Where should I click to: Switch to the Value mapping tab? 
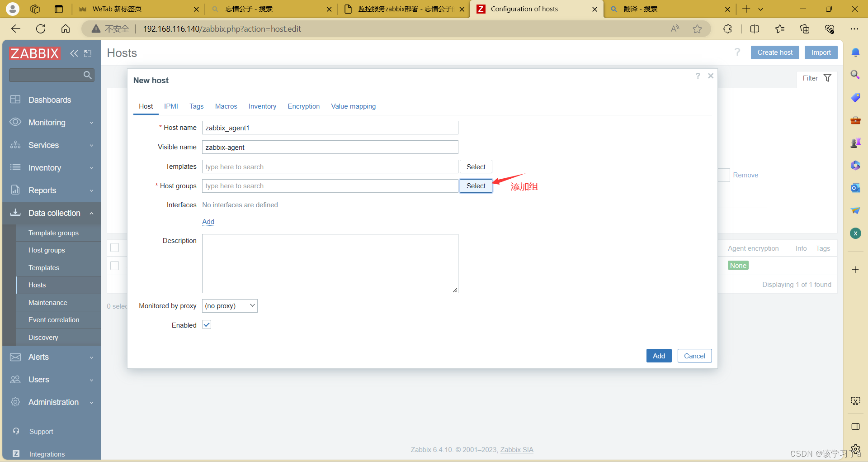(x=353, y=106)
